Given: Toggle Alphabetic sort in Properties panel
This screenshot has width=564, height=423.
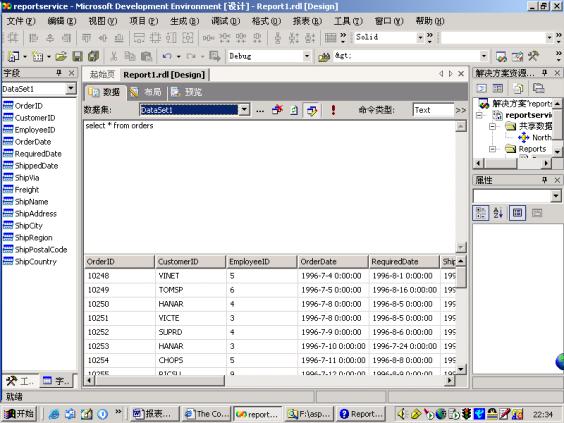Looking at the screenshot, I should pos(498,213).
